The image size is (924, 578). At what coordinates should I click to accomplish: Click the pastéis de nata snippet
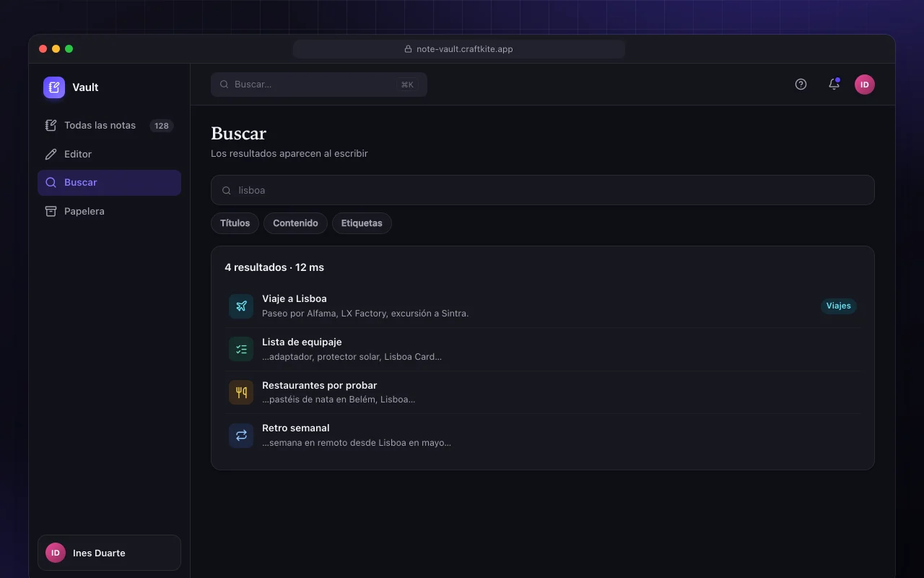[339, 400]
